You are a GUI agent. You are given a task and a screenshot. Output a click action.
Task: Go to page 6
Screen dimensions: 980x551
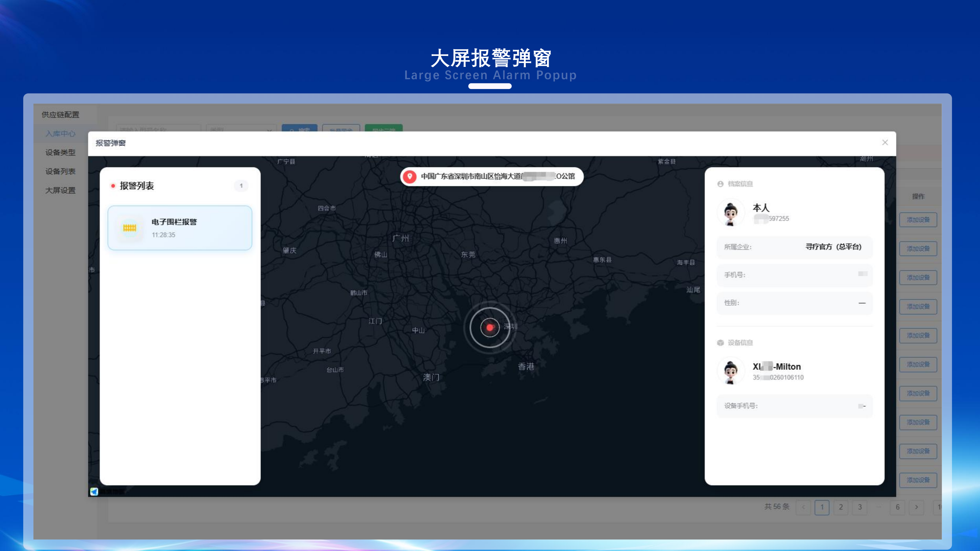pyautogui.click(x=898, y=507)
